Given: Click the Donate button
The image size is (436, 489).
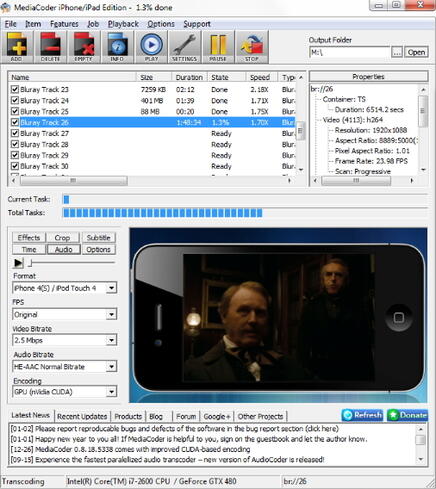Looking at the screenshot, I should coord(407,415).
